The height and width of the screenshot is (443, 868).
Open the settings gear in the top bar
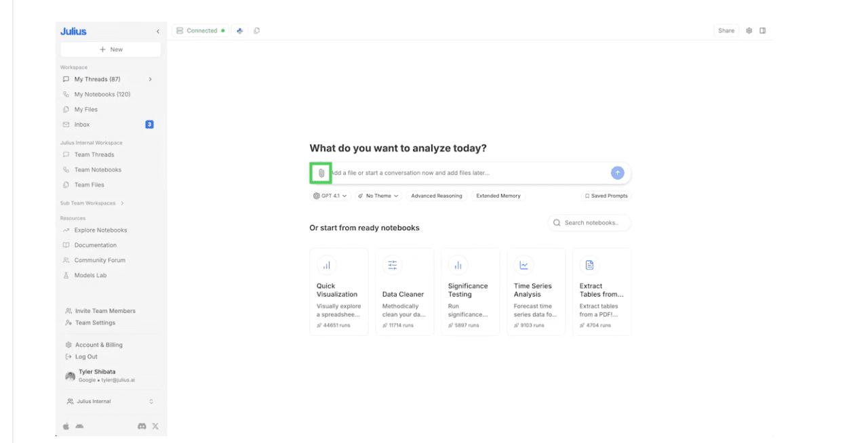[748, 30]
